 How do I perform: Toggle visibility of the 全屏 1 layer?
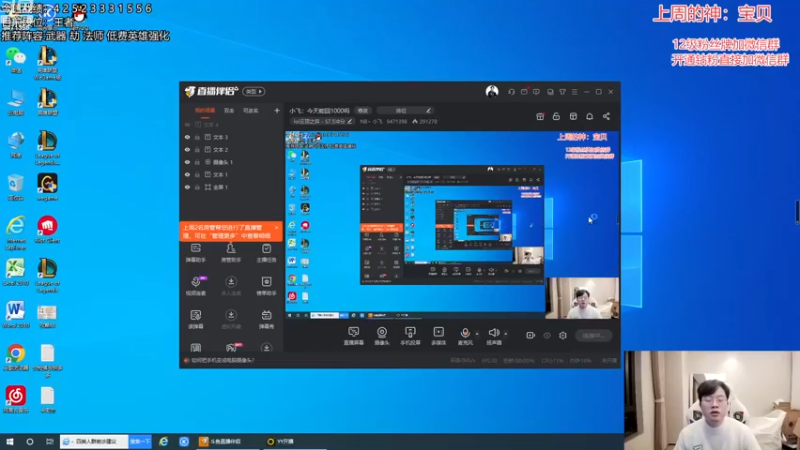point(187,187)
